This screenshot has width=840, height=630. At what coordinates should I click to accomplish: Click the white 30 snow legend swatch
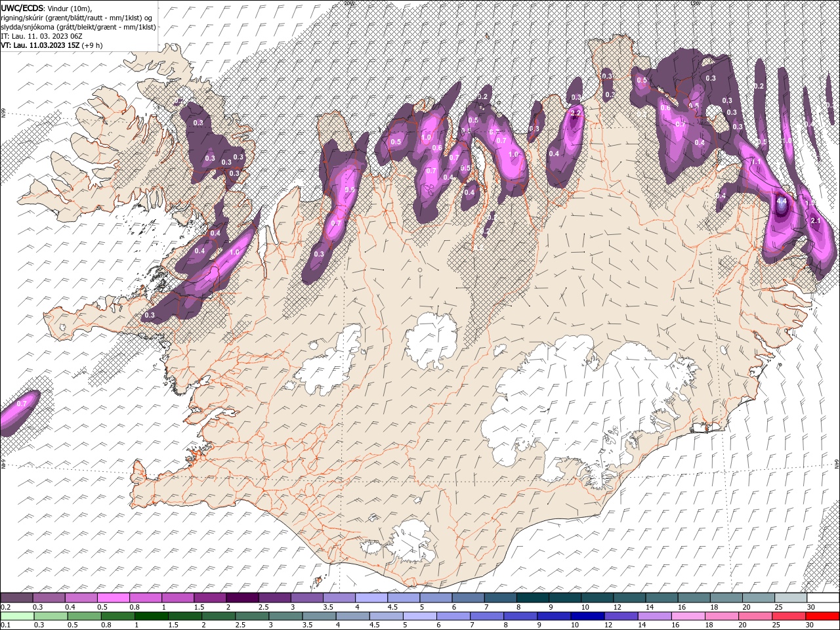pos(823,598)
